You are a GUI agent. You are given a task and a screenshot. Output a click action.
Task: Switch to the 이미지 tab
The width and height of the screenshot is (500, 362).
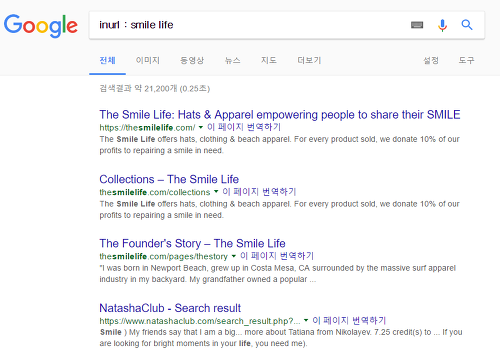(148, 60)
